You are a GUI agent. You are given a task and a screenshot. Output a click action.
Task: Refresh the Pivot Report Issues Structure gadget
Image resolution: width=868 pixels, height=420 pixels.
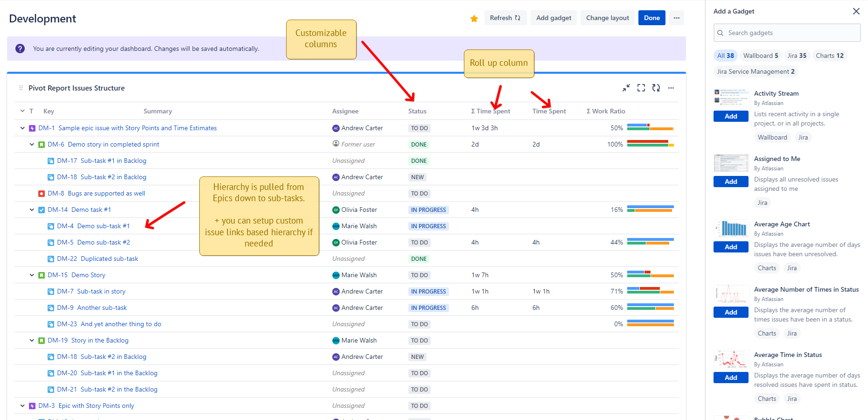pyautogui.click(x=656, y=88)
